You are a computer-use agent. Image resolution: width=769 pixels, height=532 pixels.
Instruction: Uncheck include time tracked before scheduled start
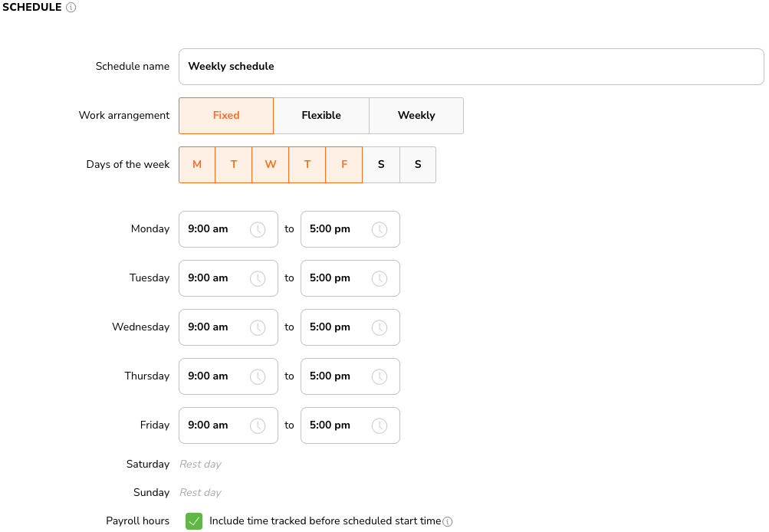pos(194,521)
